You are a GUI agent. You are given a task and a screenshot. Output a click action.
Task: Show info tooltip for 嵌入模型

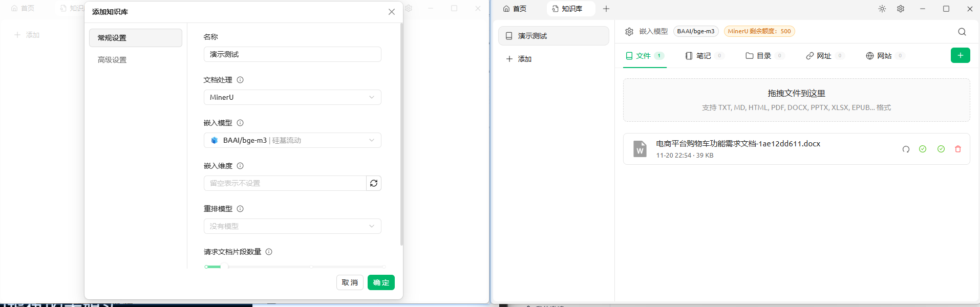click(x=240, y=123)
